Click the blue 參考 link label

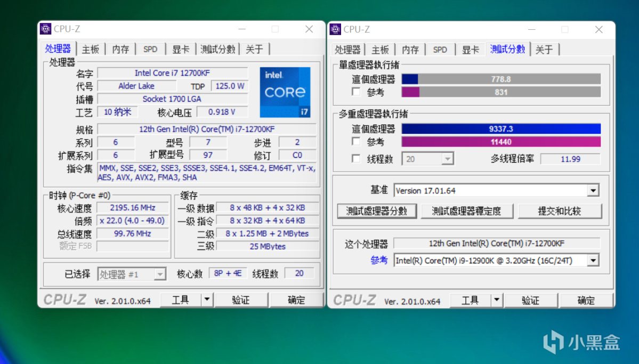379,260
